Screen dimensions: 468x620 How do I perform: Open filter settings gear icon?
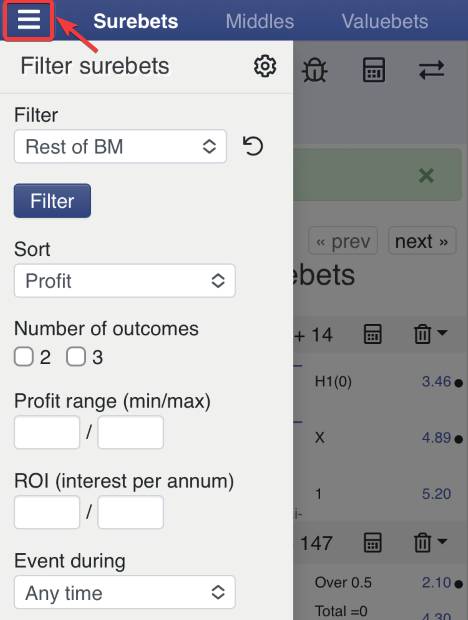point(264,66)
